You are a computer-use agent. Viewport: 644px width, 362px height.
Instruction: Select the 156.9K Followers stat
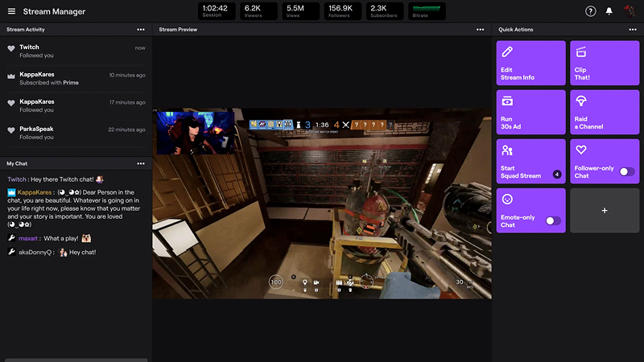pyautogui.click(x=343, y=11)
